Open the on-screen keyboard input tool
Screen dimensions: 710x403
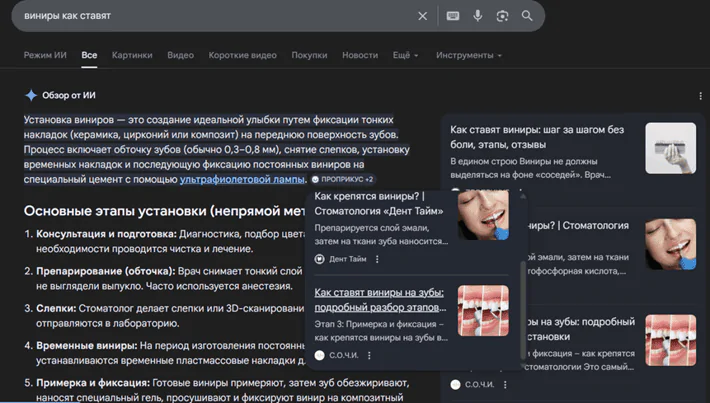tap(453, 16)
